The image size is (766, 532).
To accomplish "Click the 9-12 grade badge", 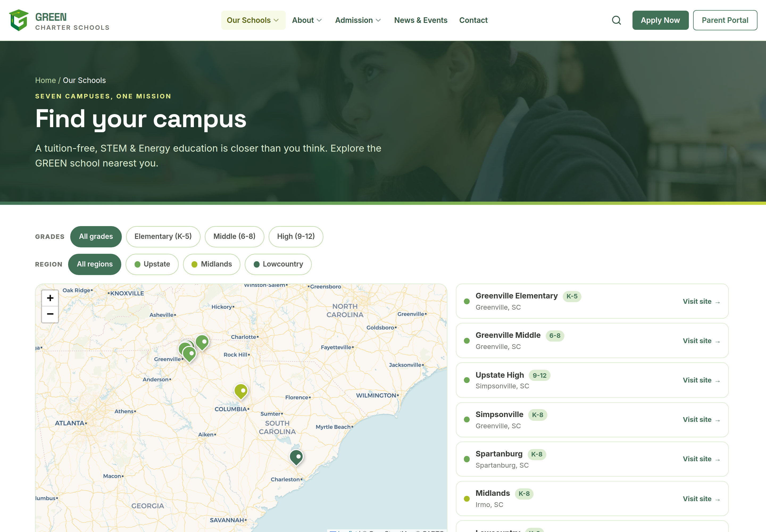I will [539, 376].
